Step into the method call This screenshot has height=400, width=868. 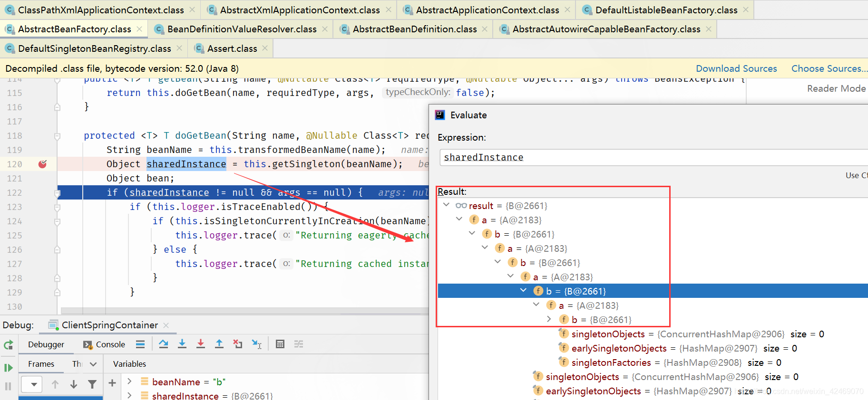182,344
